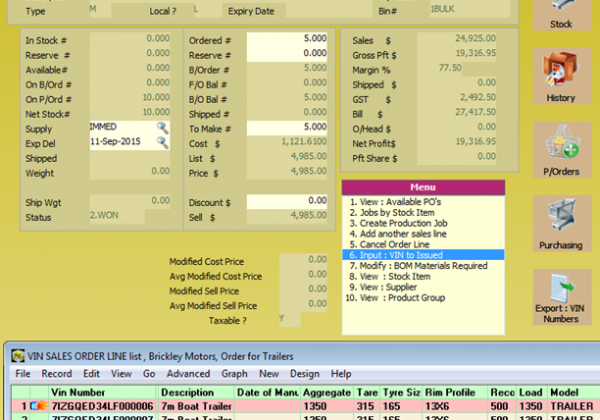The image size is (600, 420).
Task: Click Export : VIN Numbers icon
Action: point(562,297)
